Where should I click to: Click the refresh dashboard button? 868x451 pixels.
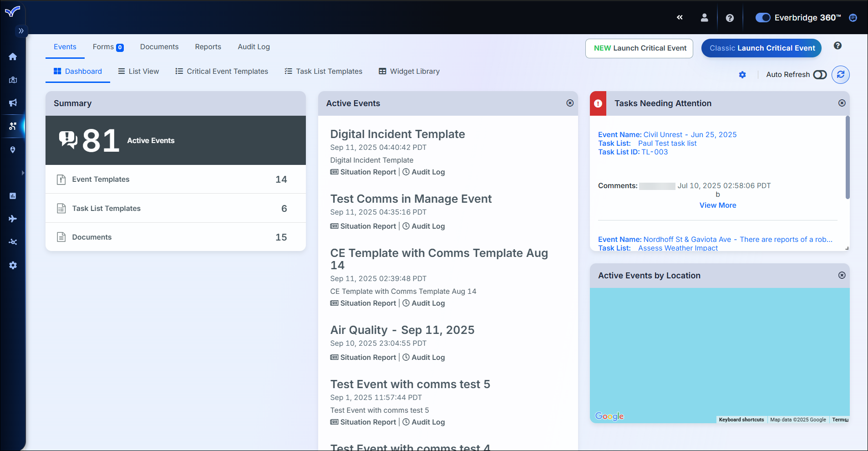[841, 75]
